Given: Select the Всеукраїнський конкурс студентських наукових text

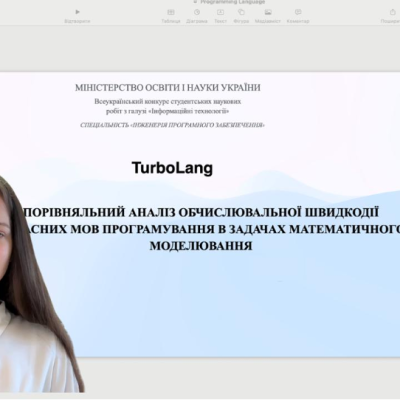Looking at the screenshot, I should coord(168,101).
